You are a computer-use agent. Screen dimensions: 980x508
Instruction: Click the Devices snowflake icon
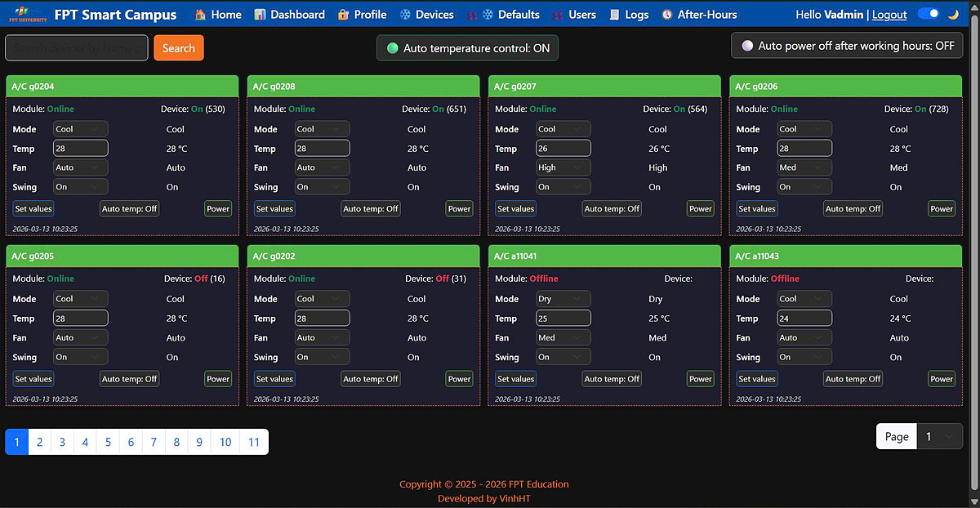[405, 15]
